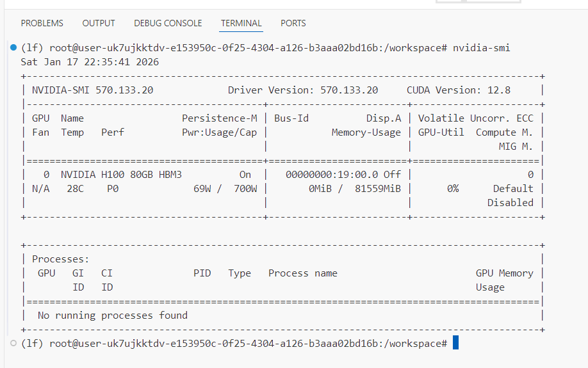Click the 'PID' column header
This screenshot has height=368, width=588.
pyautogui.click(x=202, y=273)
